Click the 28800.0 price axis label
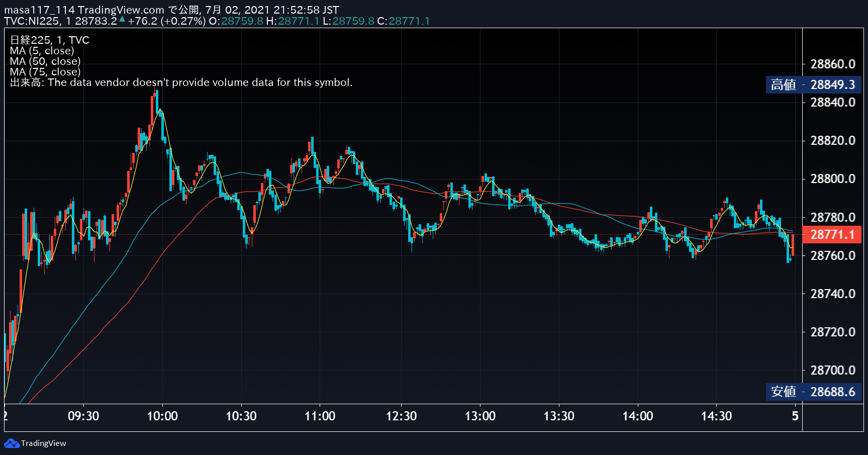Image resolution: width=868 pixels, height=455 pixels. point(833,179)
